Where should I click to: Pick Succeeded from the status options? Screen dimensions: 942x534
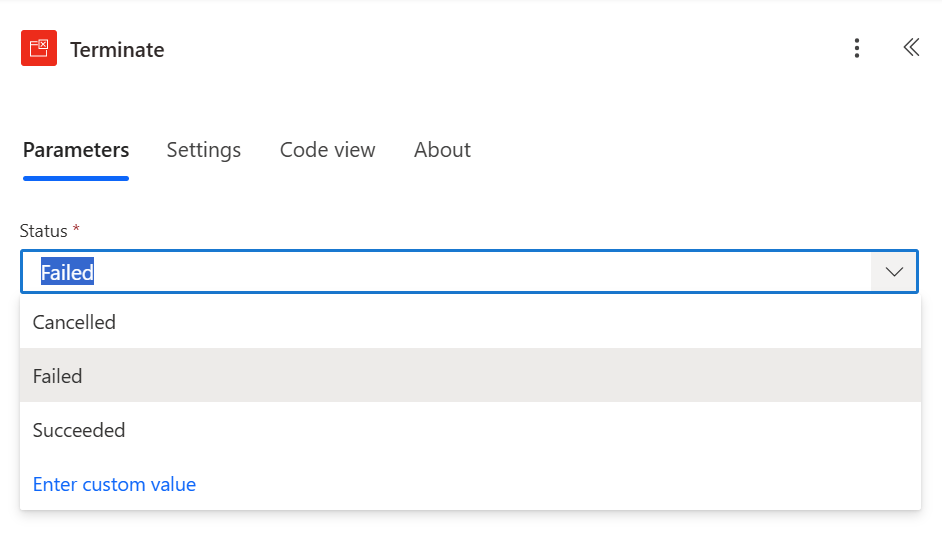click(x=79, y=430)
